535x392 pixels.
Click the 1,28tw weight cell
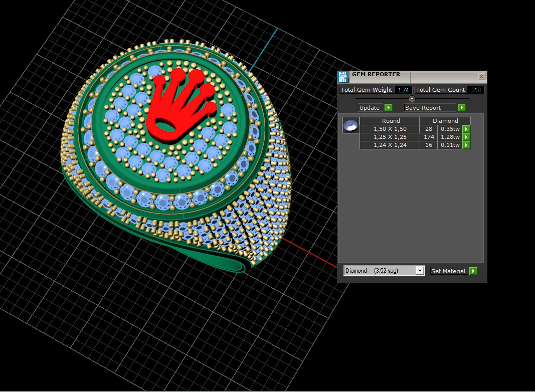tap(450, 137)
